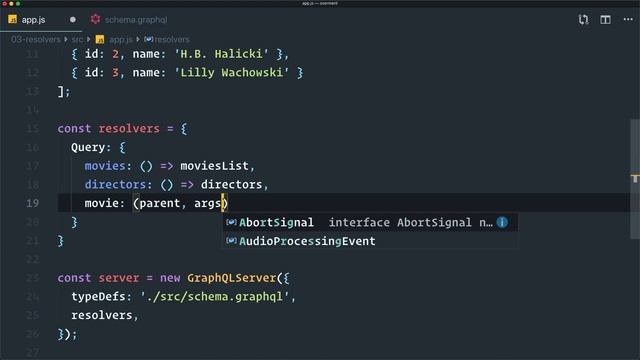
Task: Click the variable icon beside AudioProcessingEvent
Action: tap(231, 241)
